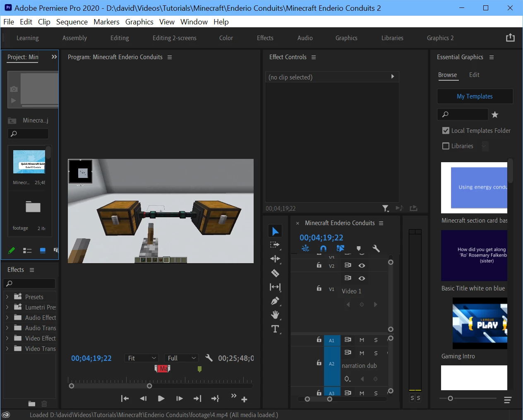Create new custom bin in Effects panel
This screenshot has height=420, width=523.
pos(32,403)
